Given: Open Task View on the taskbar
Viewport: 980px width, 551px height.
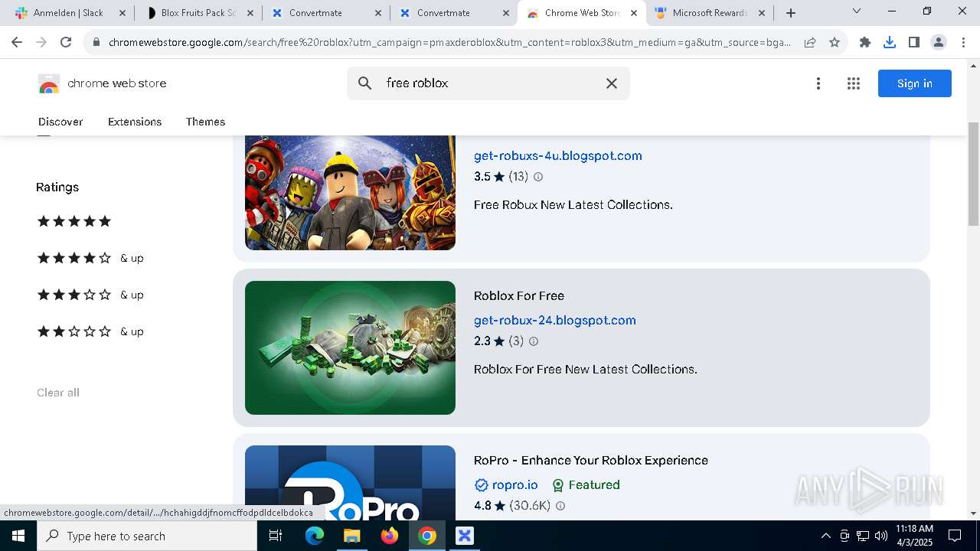Looking at the screenshot, I should 276,536.
